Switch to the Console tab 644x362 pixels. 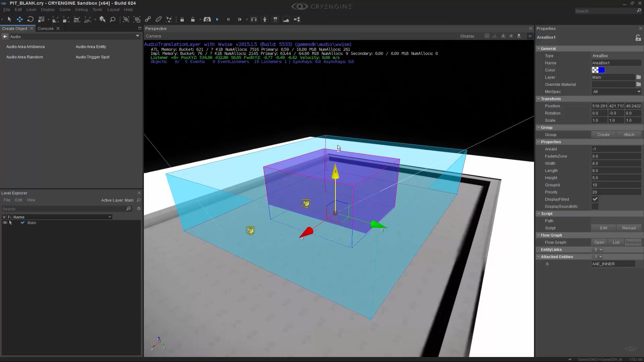(46, 28)
